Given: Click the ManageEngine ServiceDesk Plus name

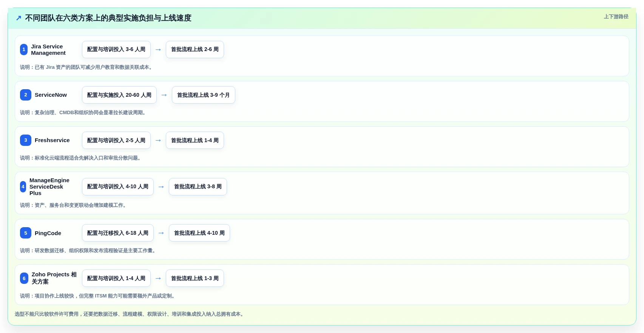Looking at the screenshot, I should (49, 187).
